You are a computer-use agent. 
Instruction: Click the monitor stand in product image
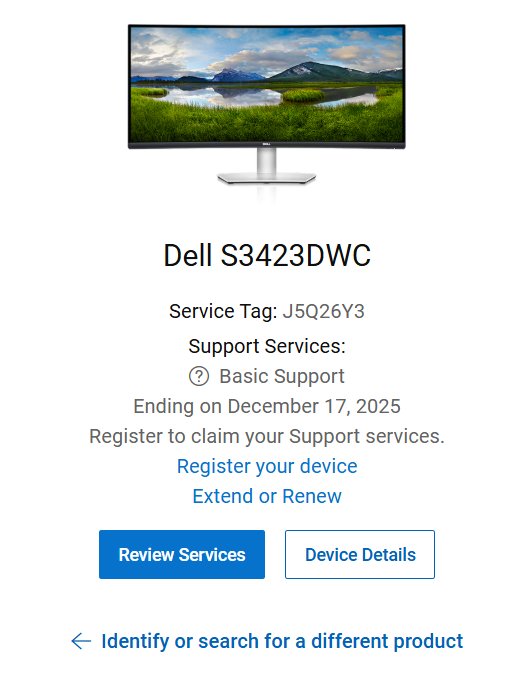tap(266, 167)
